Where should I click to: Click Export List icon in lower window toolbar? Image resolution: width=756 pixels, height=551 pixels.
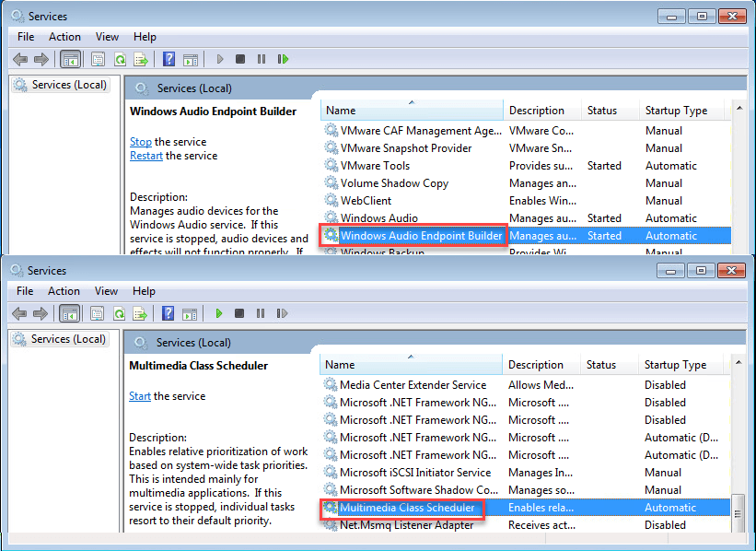(140, 313)
